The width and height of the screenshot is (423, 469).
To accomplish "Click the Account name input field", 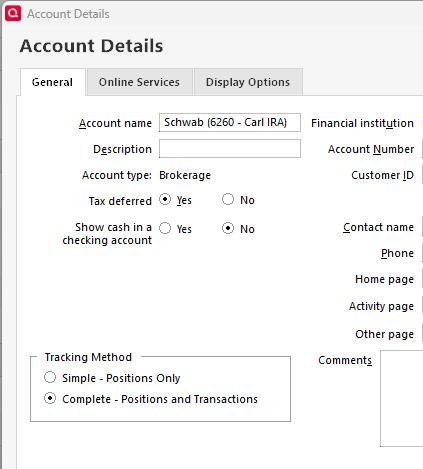I will pyautogui.click(x=230, y=123).
